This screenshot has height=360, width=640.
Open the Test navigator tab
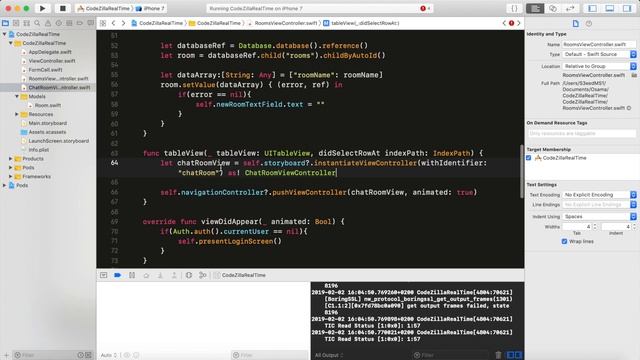pyautogui.click(x=59, y=23)
